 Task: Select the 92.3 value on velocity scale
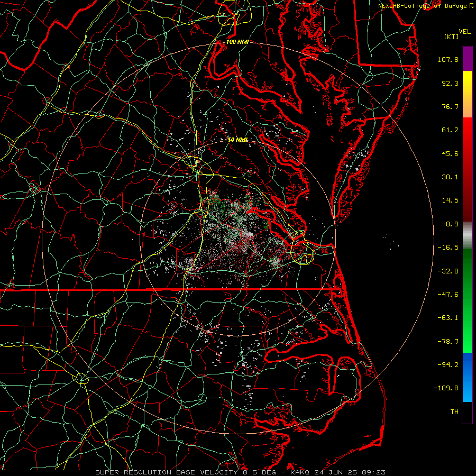450,83
